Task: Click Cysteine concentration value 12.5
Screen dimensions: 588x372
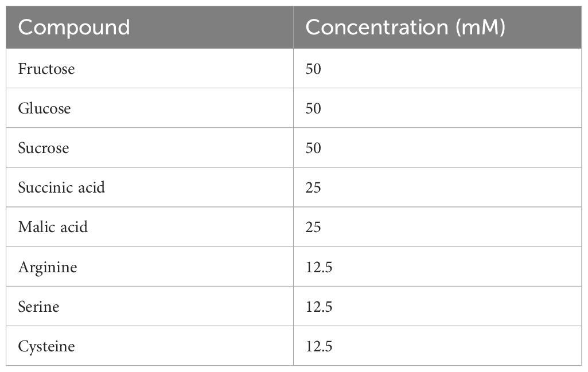Action: [319, 346]
